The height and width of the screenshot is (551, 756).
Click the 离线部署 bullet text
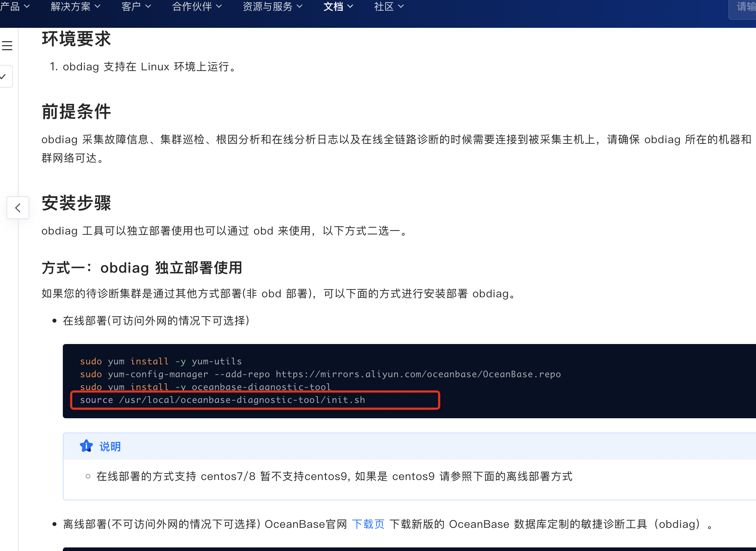point(388,524)
